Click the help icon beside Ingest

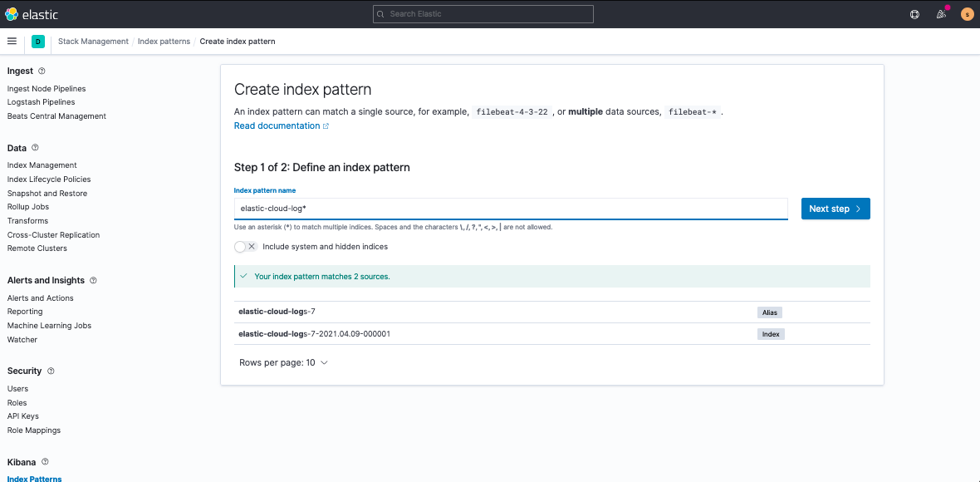(42, 71)
